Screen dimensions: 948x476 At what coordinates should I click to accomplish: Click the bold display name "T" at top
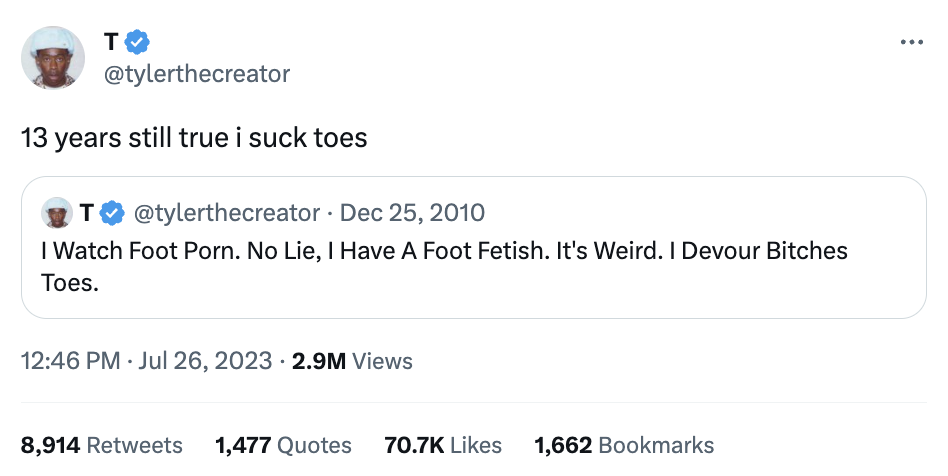click(111, 41)
